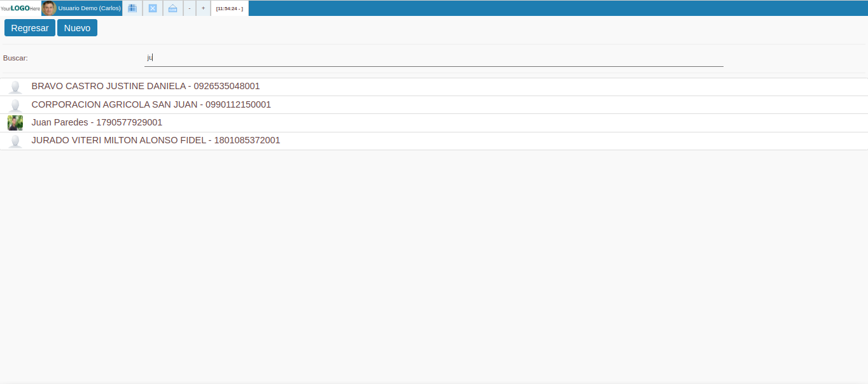Click the plus button in top bar
Image resolution: width=868 pixels, height=384 pixels.
[x=203, y=8]
